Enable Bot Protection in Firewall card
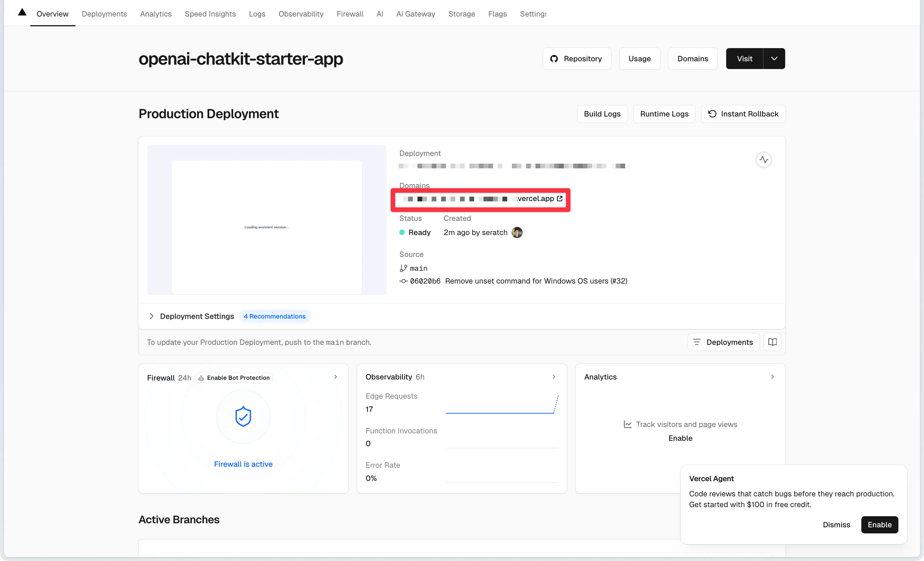The width and height of the screenshot is (924, 561). (234, 378)
